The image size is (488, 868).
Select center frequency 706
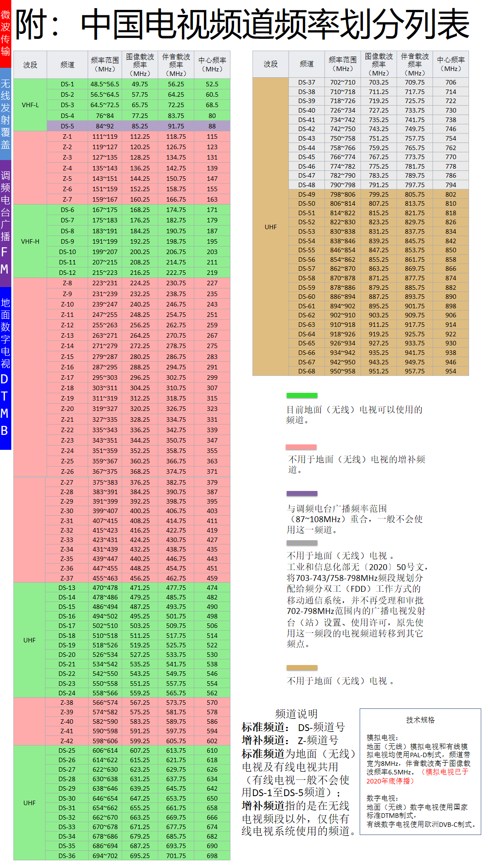pyautogui.click(x=450, y=82)
